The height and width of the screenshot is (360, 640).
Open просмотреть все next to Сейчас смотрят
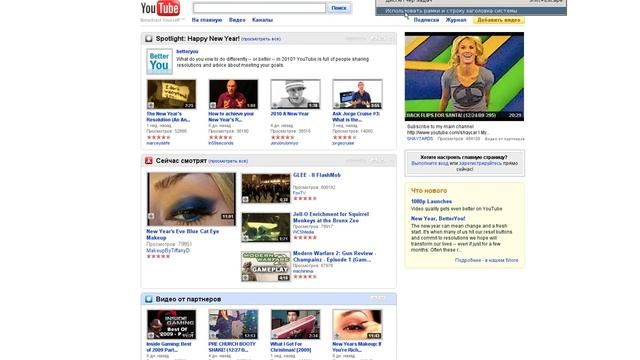(x=228, y=161)
